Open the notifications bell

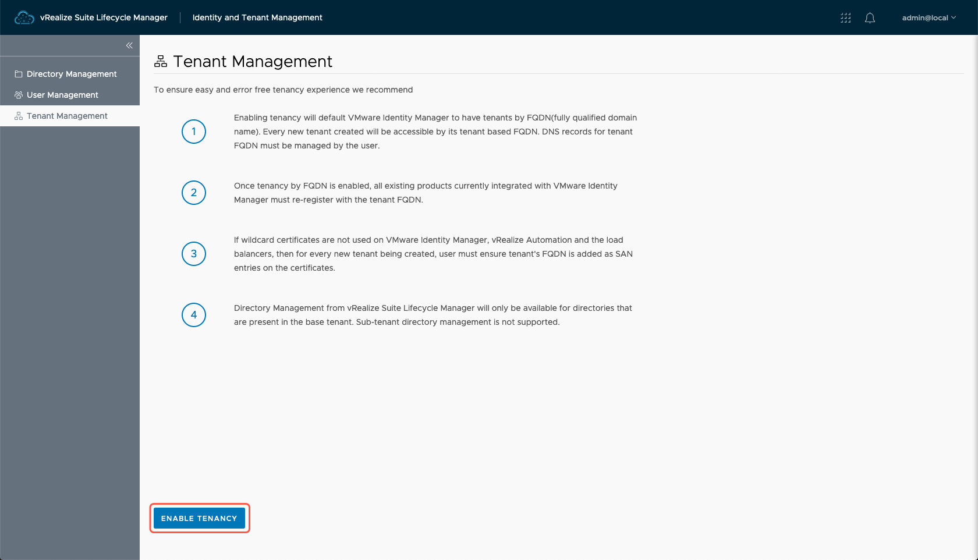[870, 18]
